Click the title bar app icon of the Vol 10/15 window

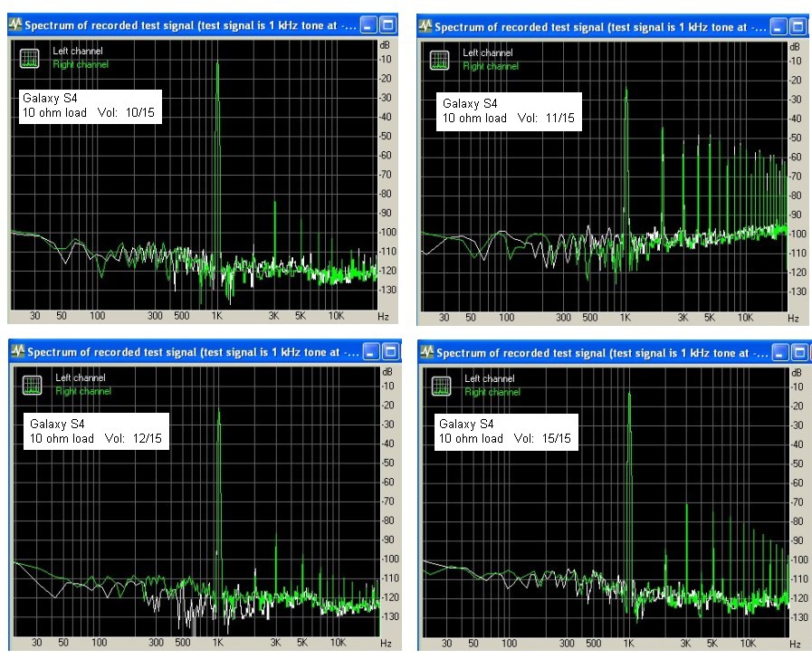(x=15, y=25)
